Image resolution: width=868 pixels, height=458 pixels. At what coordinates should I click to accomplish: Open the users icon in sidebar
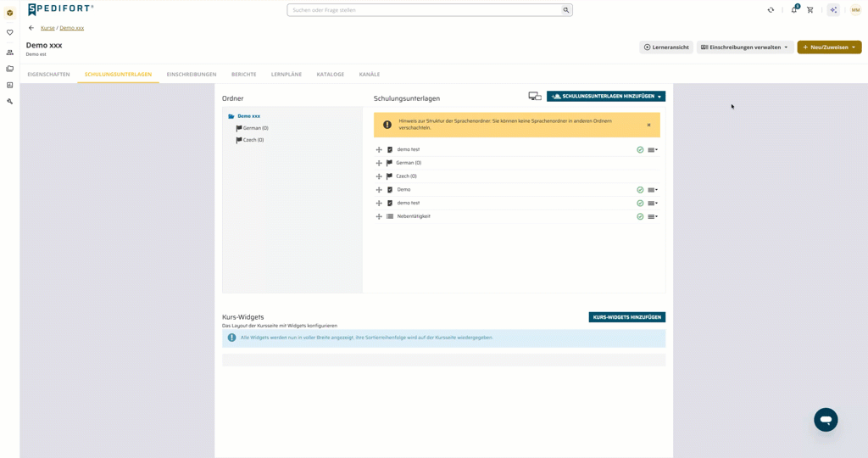10,53
